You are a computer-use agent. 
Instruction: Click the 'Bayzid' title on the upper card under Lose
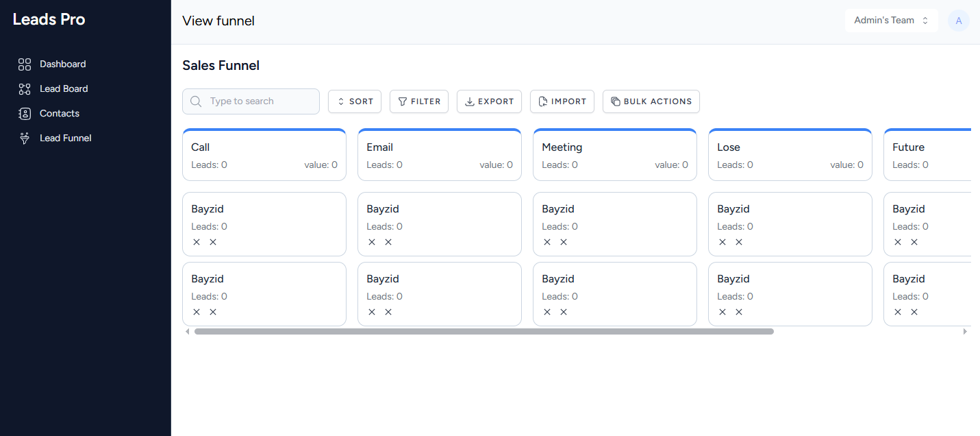coord(733,209)
